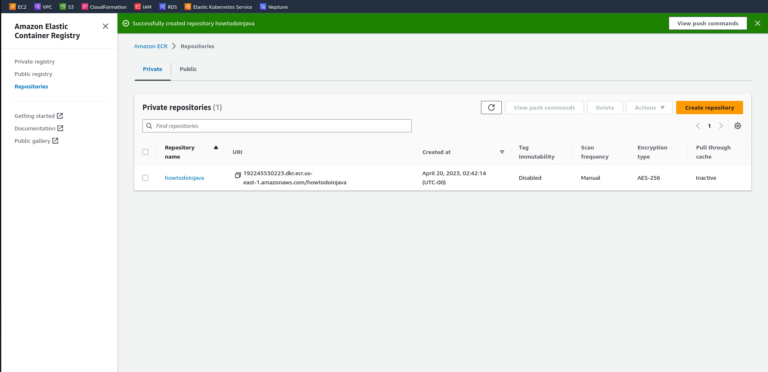
Task: Open the CloudFormation service shortcut
Action: tap(104, 7)
